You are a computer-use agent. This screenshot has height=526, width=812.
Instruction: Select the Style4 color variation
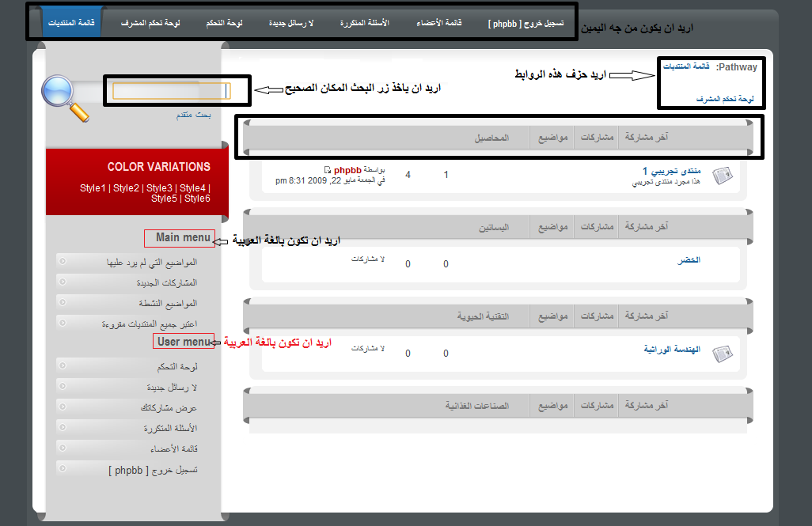pyautogui.click(x=192, y=188)
